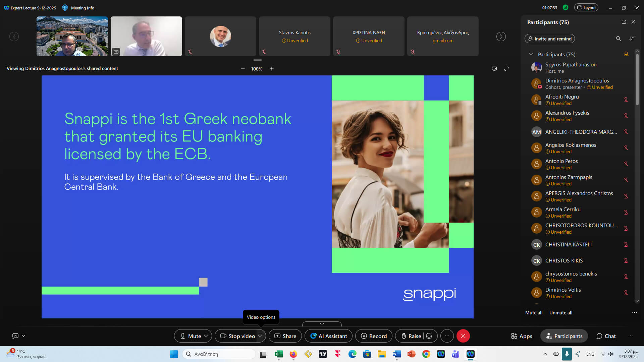644x362 pixels.
Task: Open video options arrow beside Stop video
Action: (260, 336)
